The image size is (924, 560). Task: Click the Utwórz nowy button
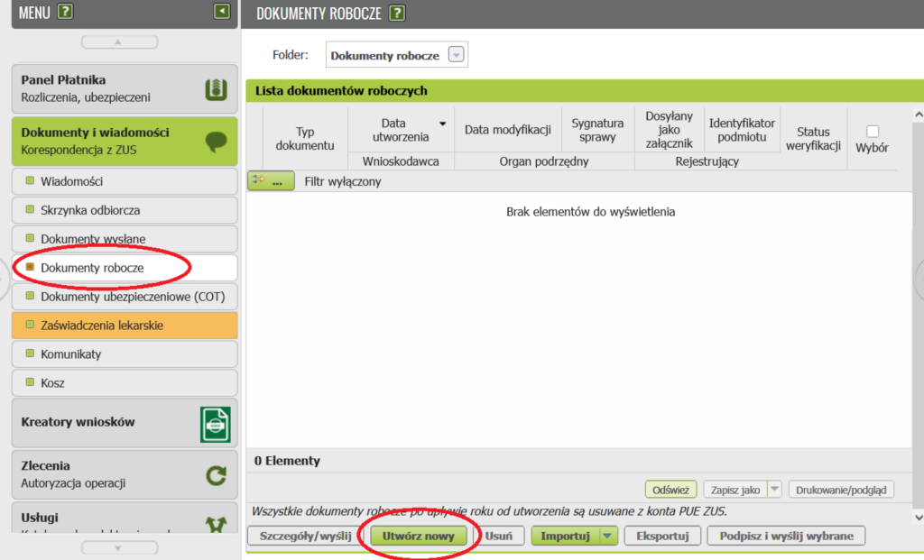(418, 536)
